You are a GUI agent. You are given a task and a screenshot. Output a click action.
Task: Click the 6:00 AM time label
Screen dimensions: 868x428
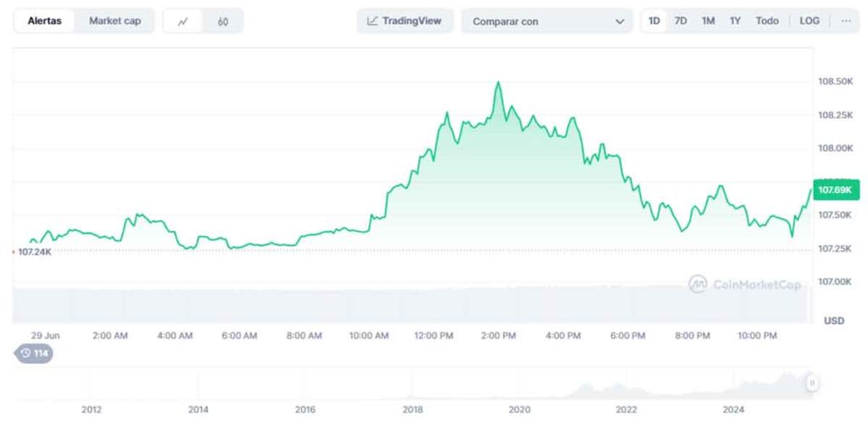click(x=239, y=336)
